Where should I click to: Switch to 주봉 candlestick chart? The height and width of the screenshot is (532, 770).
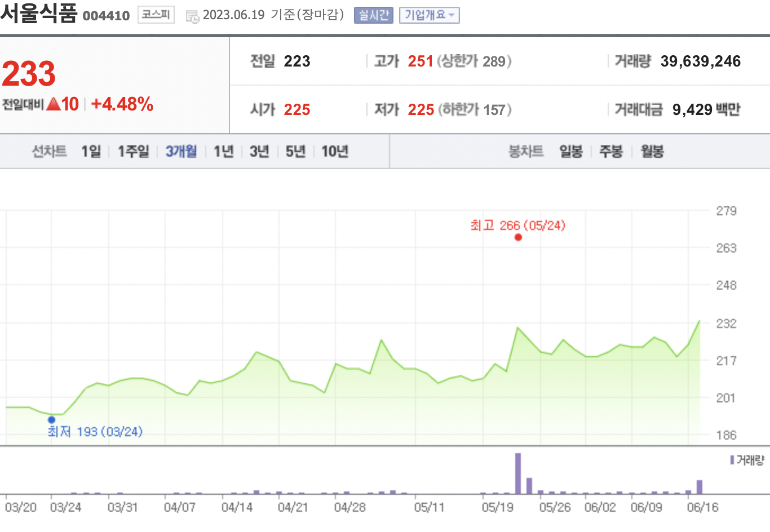(x=611, y=151)
